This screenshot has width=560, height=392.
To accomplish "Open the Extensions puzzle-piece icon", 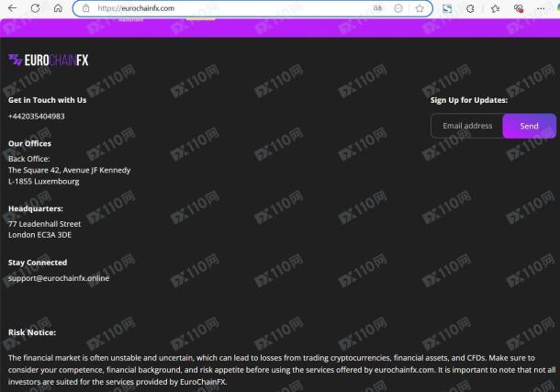I will click(x=470, y=8).
